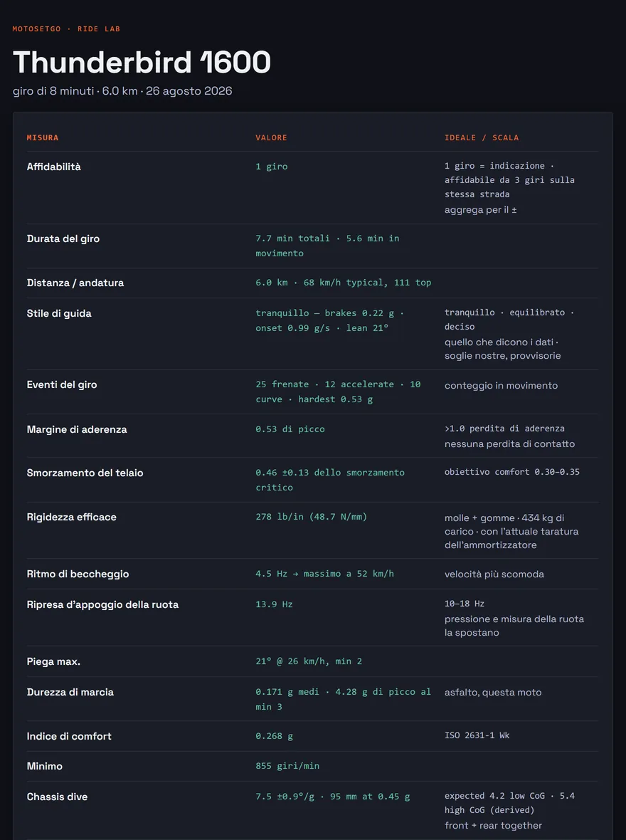The width and height of the screenshot is (626, 840).
Task: Click the '21° @ 26 km/h, min 2' value
Action: coord(309,661)
